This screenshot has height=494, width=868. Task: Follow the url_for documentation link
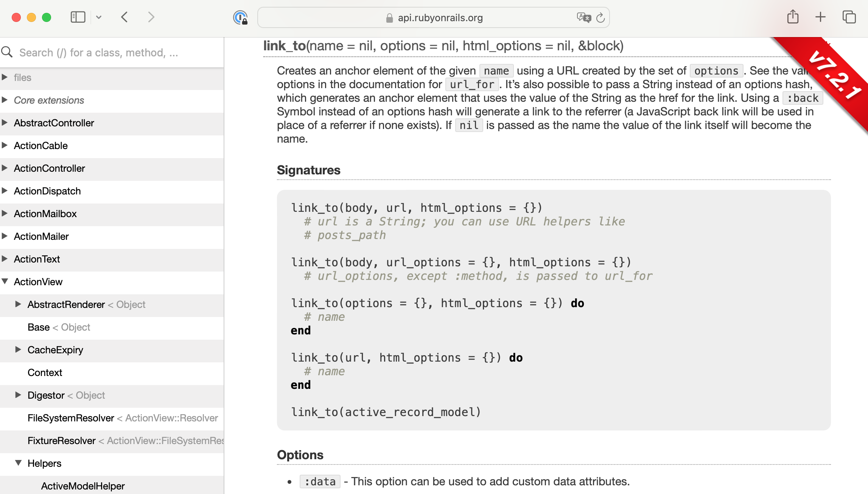[472, 84]
